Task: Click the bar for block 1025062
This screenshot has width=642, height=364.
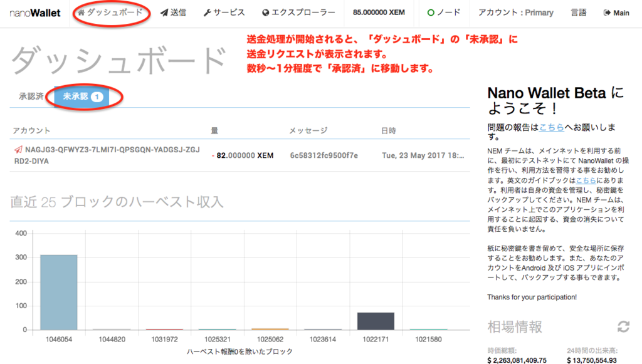Action: point(270,329)
